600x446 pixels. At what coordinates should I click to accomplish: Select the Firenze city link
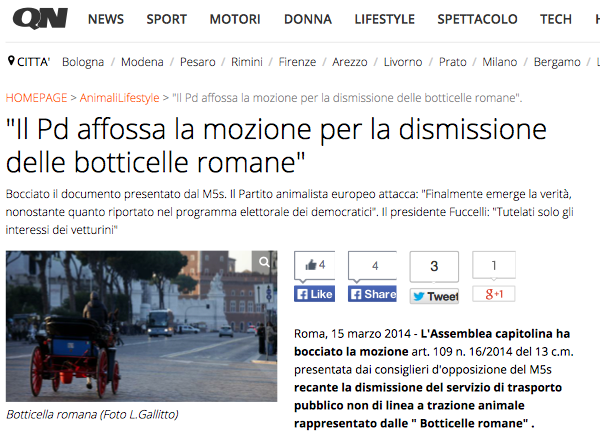point(297,62)
